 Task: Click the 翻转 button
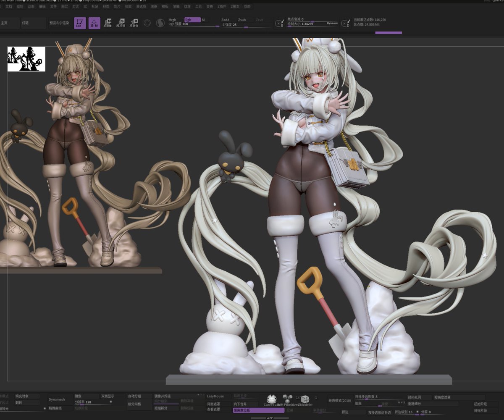pyautogui.click(x=27, y=402)
